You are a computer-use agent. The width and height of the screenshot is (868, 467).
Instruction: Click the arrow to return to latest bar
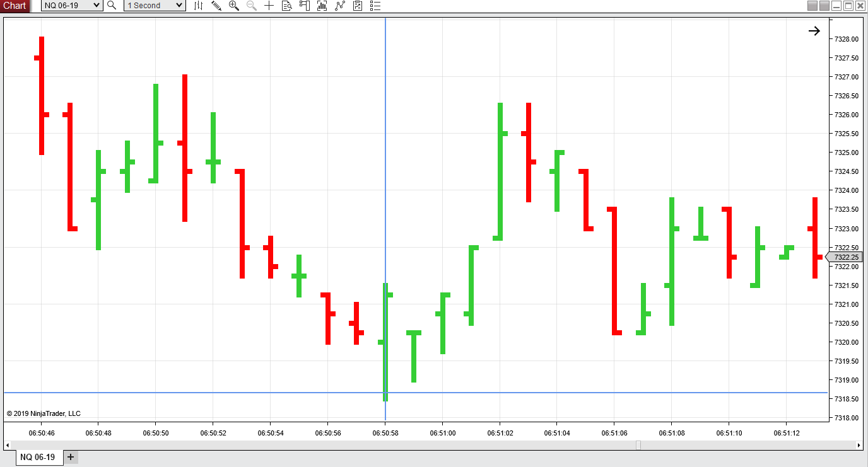click(x=814, y=31)
